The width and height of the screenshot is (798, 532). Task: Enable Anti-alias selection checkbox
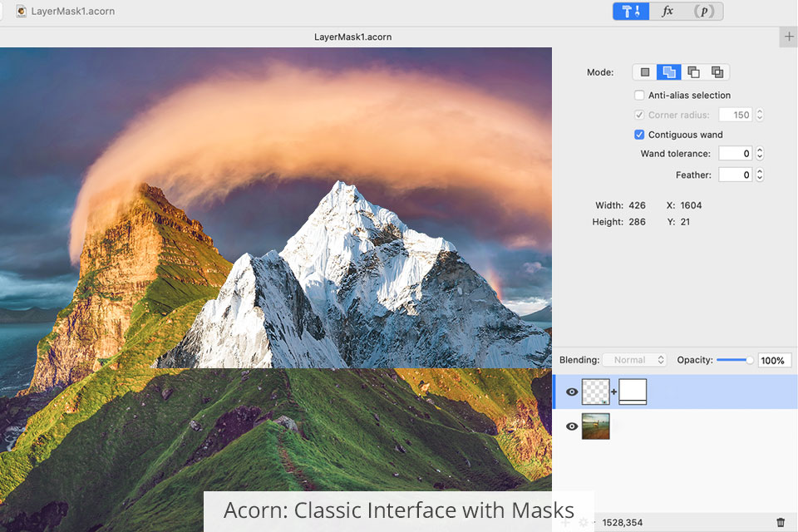(639, 96)
